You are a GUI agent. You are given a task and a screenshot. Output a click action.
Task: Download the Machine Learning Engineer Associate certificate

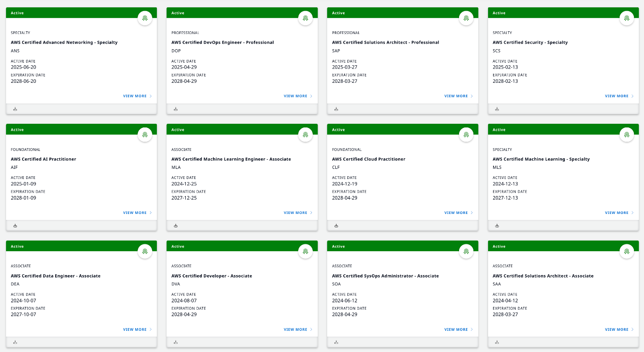176,225
